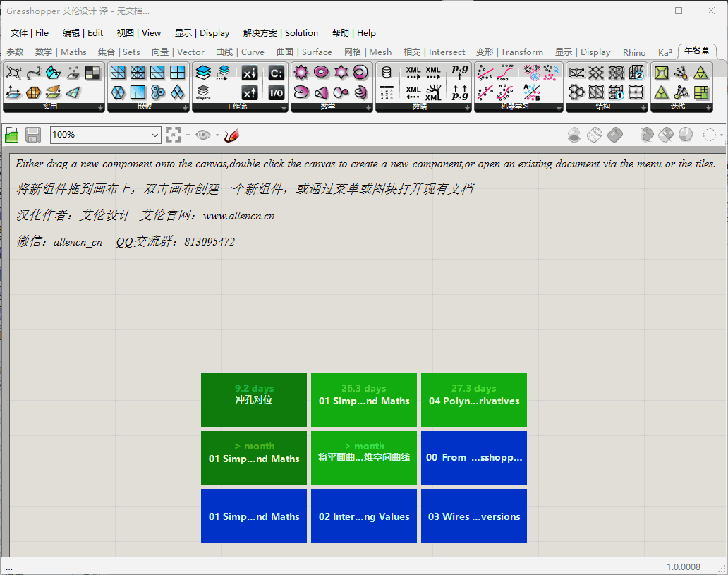This screenshot has height=575, width=728.
Task: Switch to the 午餐盒 tab
Action: pyautogui.click(x=697, y=51)
